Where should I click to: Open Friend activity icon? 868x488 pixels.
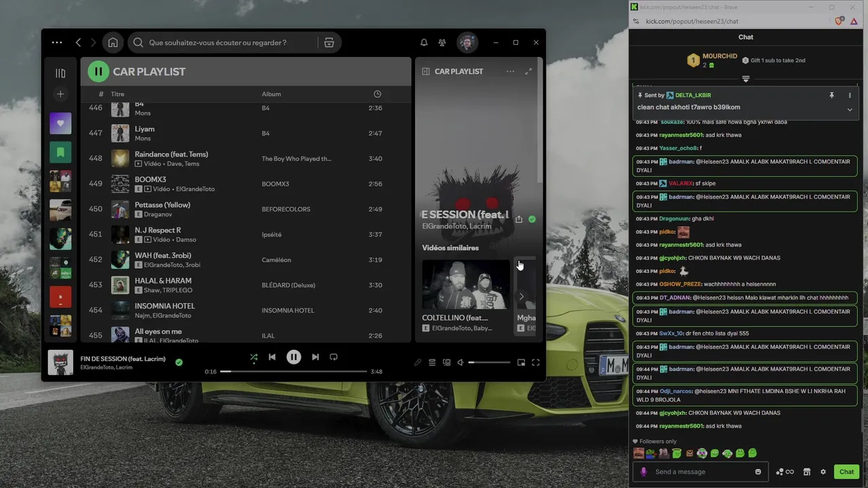tap(442, 43)
